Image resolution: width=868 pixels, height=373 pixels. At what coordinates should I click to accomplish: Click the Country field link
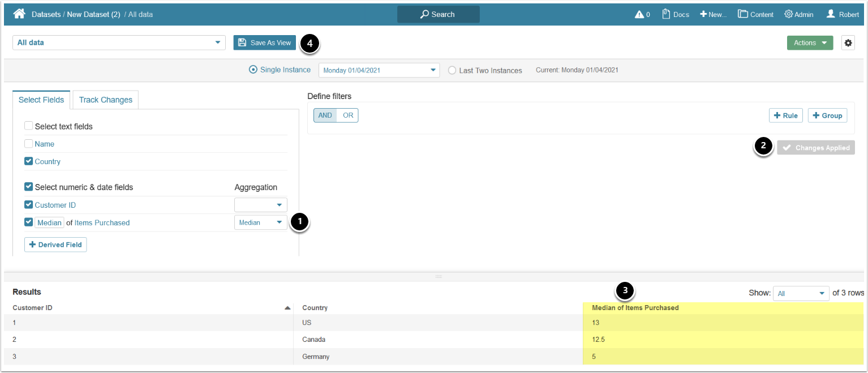click(48, 161)
